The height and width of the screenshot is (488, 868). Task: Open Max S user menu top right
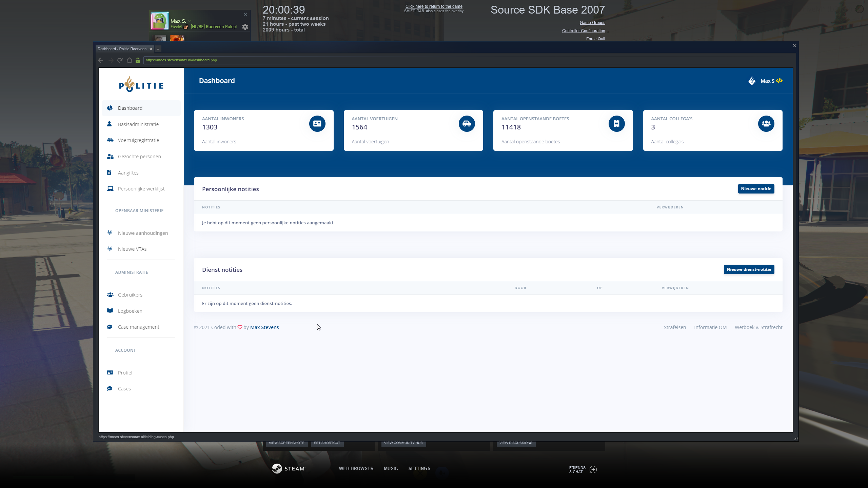767,81
